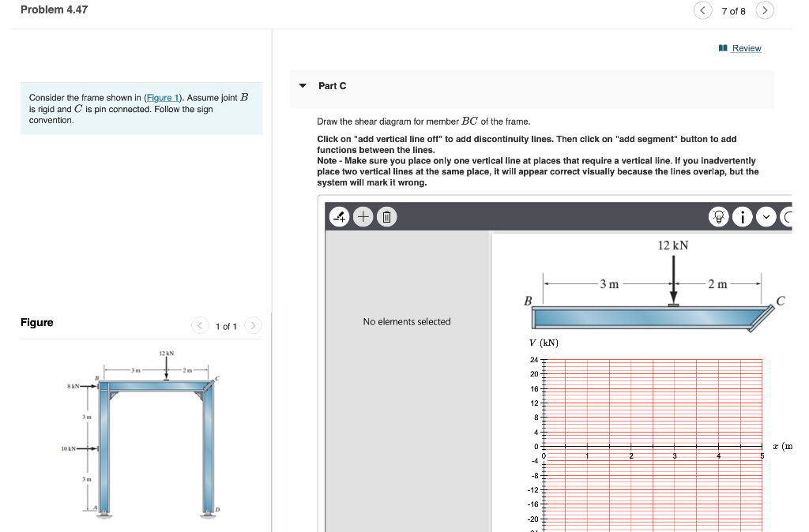
Task: Show next figure arrow
Action: [253, 326]
